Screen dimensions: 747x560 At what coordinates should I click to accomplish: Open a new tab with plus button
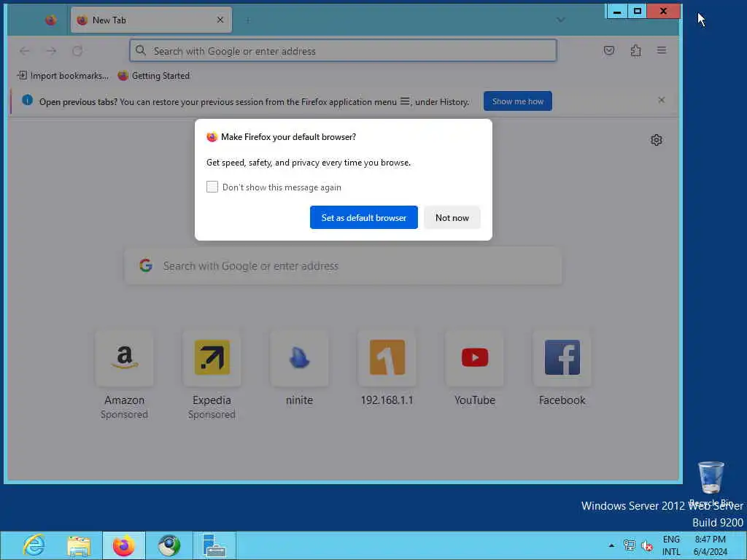248,20
